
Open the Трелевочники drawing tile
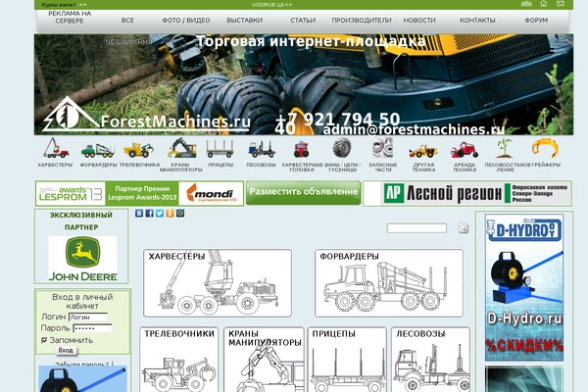179,360
